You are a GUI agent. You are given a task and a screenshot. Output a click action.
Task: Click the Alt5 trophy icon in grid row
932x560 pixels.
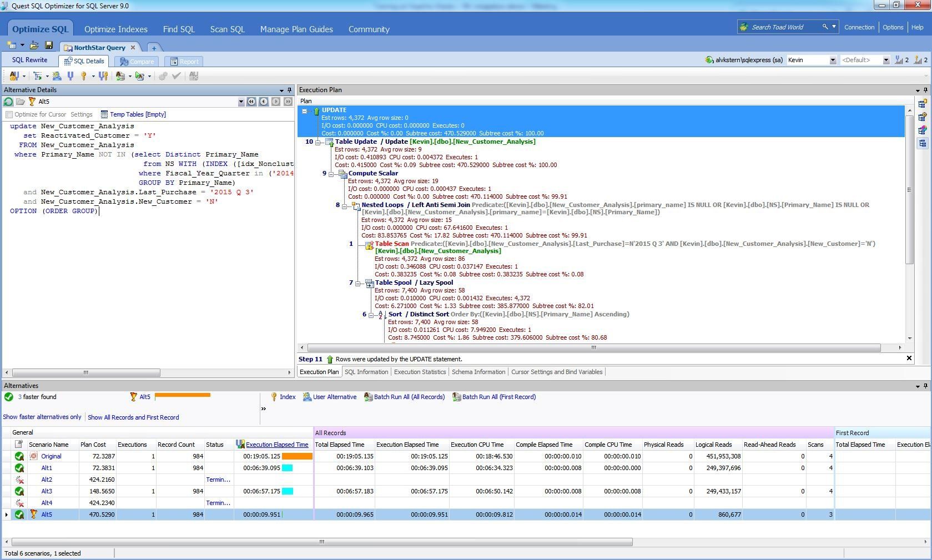pyautogui.click(x=33, y=514)
